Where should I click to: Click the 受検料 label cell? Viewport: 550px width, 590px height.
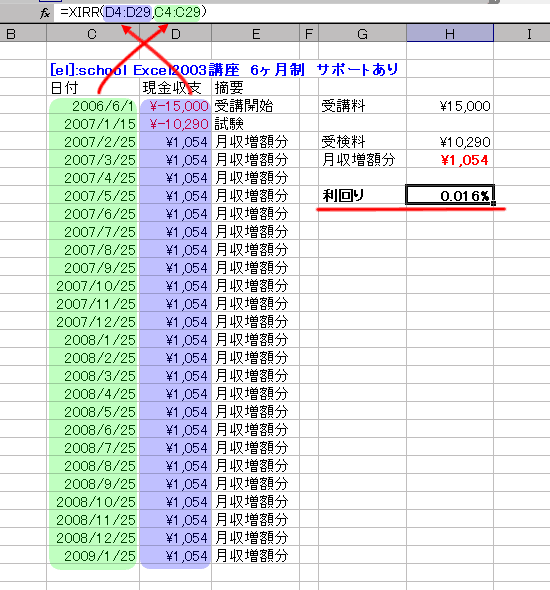click(362, 142)
